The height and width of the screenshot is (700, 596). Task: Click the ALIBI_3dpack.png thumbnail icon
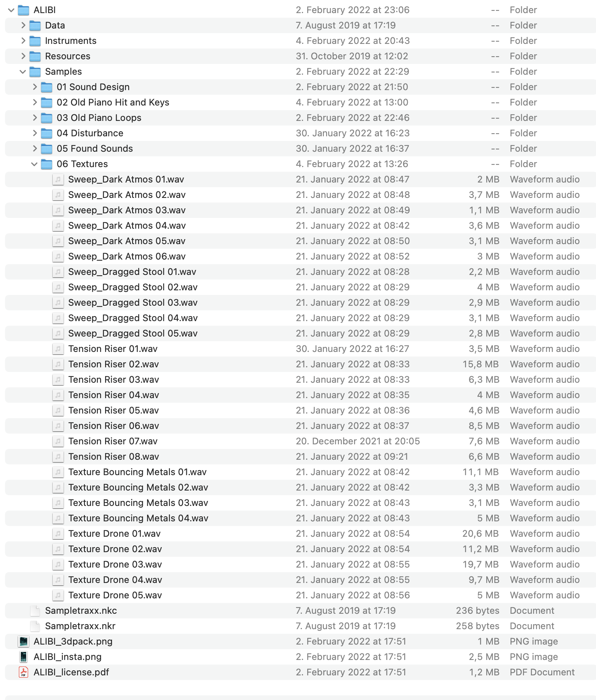click(x=23, y=641)
